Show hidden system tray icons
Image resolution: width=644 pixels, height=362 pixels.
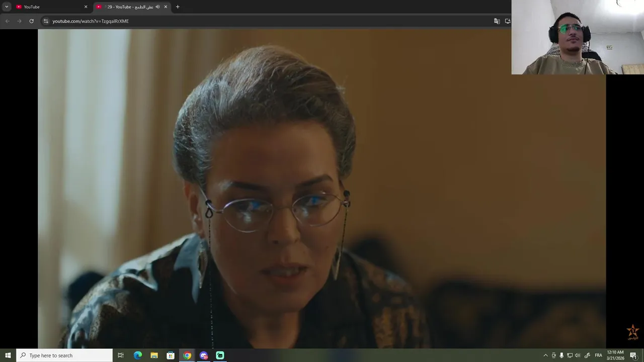(x=545, y=355)
